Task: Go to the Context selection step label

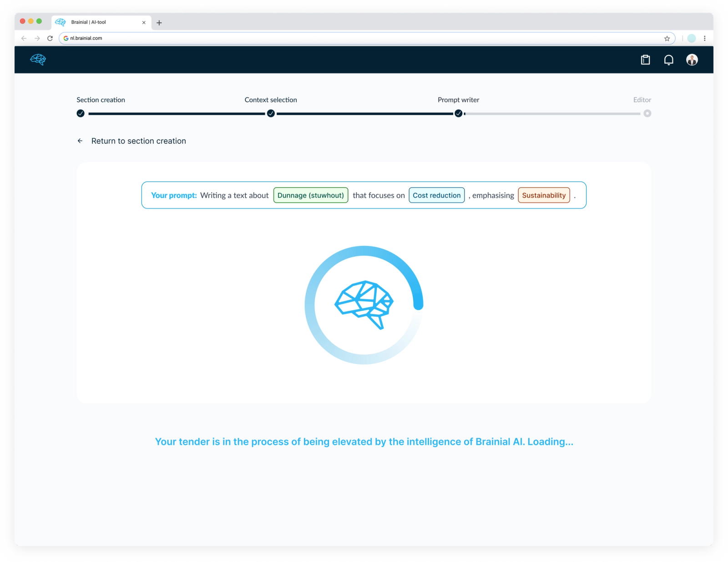Action: coord(271,100)
